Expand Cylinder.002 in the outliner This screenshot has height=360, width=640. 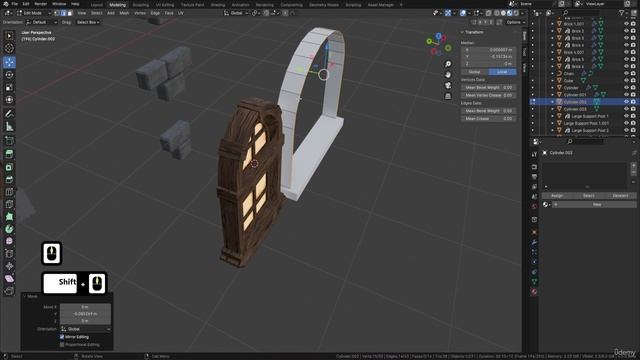pos(553,102)
